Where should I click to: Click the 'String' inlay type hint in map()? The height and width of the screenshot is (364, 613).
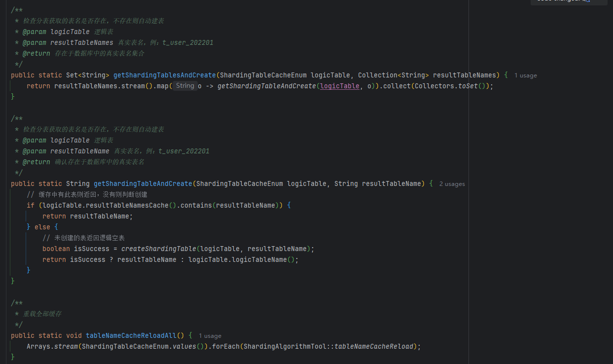point(185,86)
